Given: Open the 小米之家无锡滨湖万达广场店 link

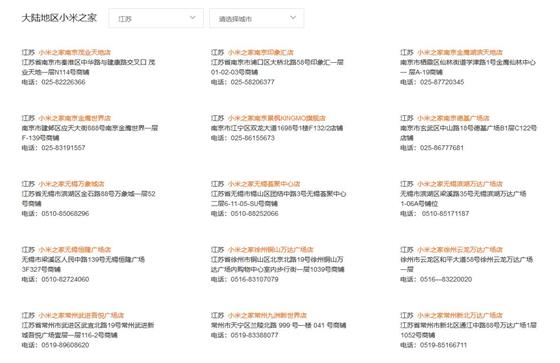Looking at the screenshot, I should [460, 184].
